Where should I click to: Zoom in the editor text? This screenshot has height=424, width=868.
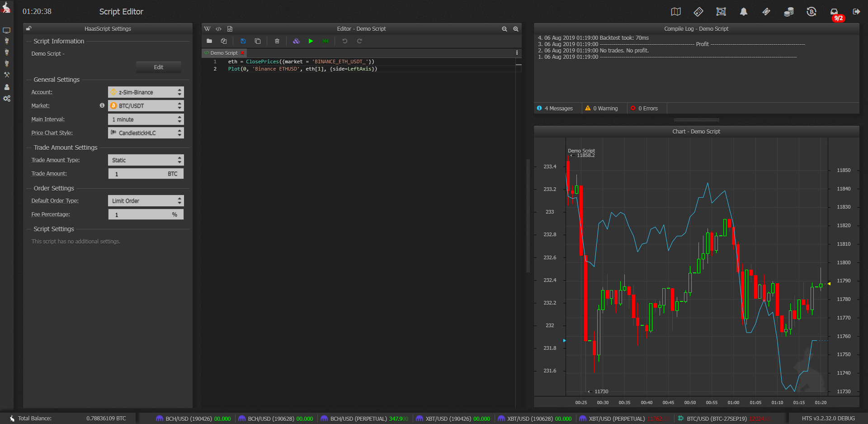click(516, 29)
